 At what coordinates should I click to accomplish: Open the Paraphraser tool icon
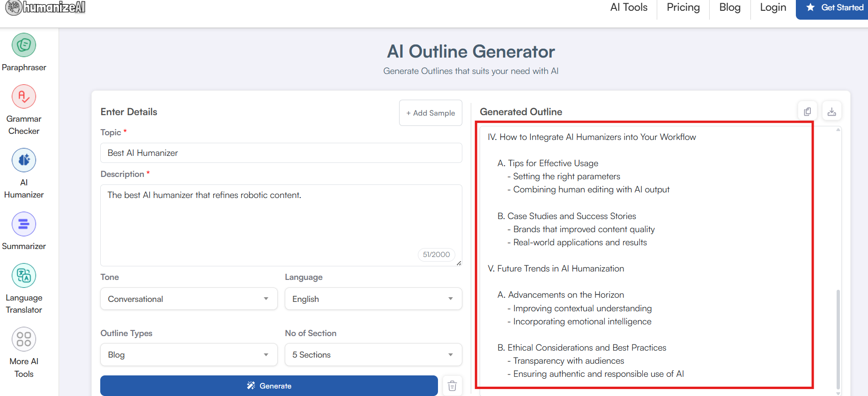point(24,45)
